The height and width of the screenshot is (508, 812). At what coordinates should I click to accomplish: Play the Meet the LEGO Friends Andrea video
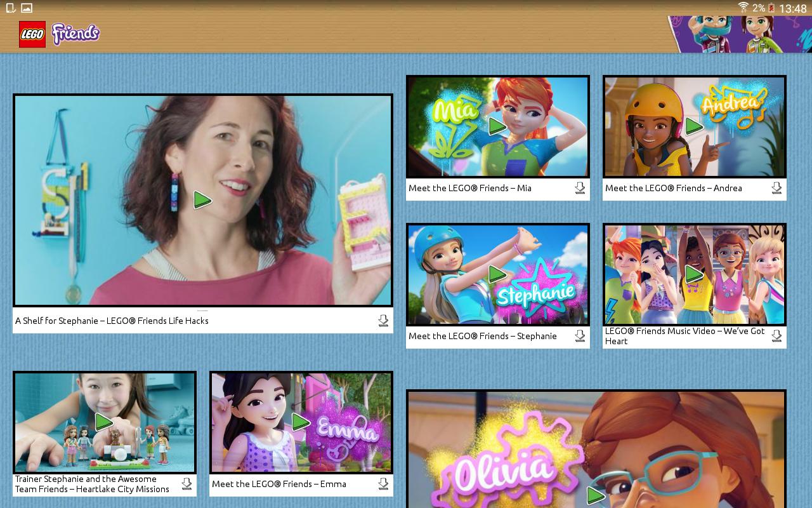pos(694,126)
